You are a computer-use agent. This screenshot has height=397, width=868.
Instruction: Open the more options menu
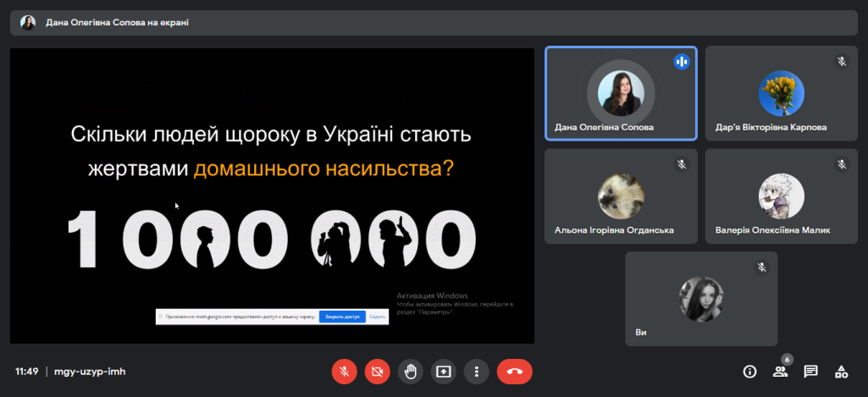coord(477,372)
